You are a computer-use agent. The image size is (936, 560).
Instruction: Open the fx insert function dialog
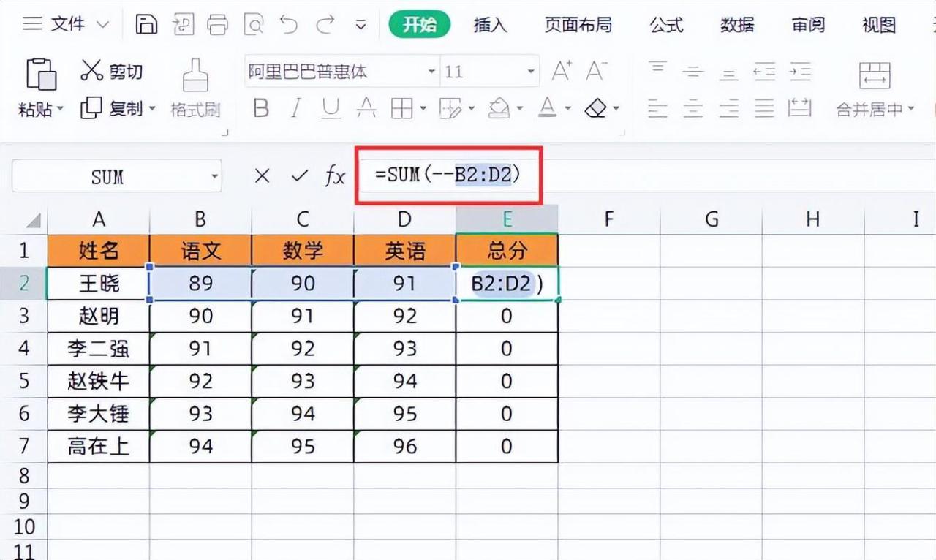pos(335,175)
